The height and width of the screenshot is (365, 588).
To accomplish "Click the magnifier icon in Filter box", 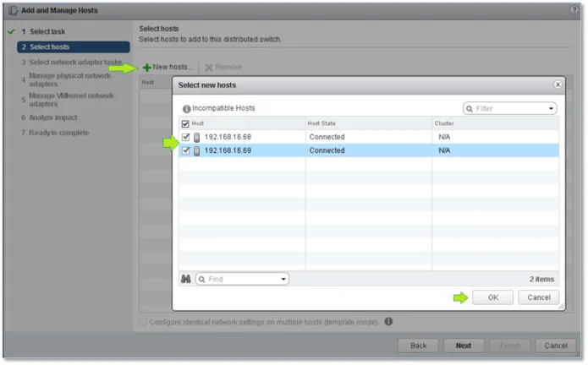I will pos(470,109).
